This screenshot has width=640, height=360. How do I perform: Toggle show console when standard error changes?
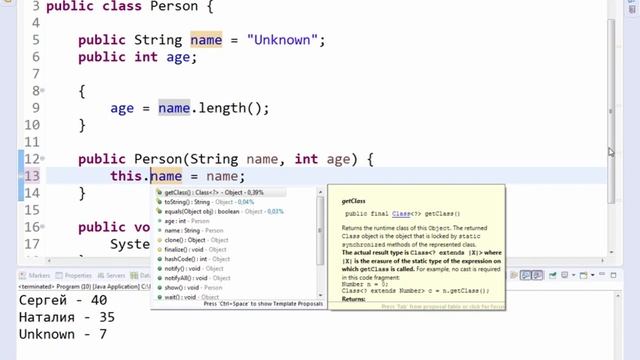click(x=538, y=276)
